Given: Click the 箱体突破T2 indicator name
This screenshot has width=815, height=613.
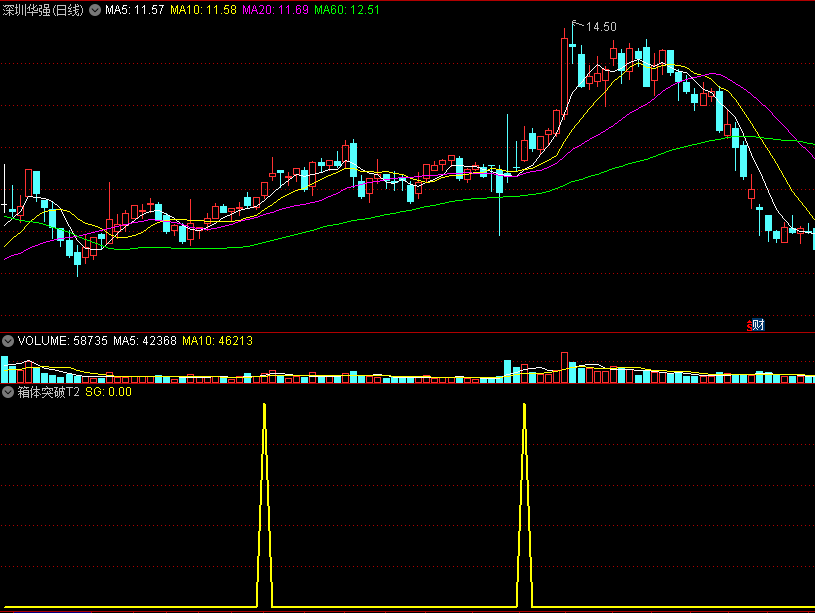Looking at the screenshot, I should click(x=49, y=392).
